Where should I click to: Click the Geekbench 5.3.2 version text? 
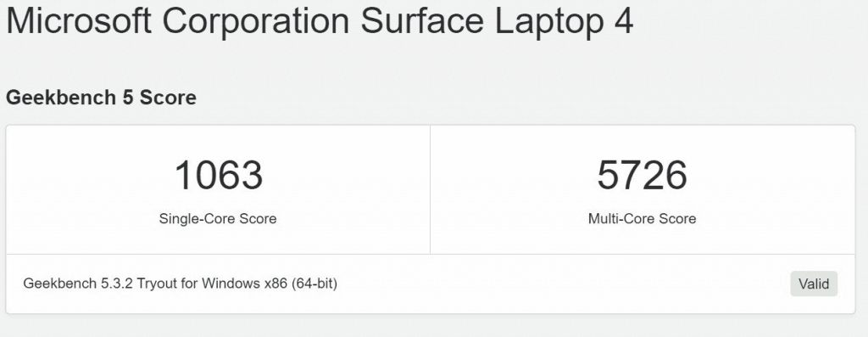point(77,284)
